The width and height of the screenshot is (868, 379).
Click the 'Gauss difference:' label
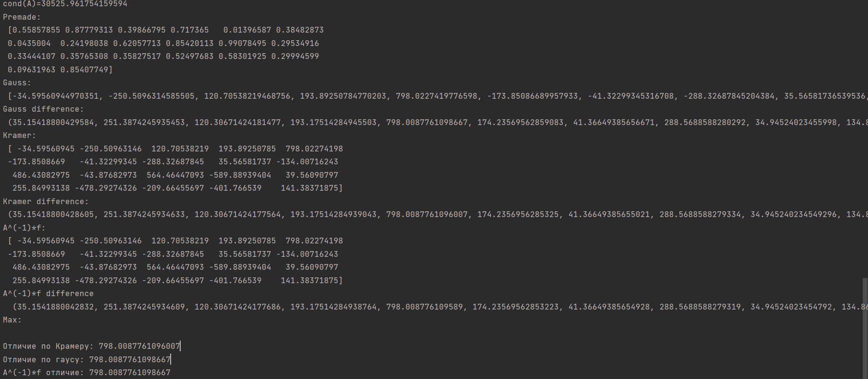44,109
